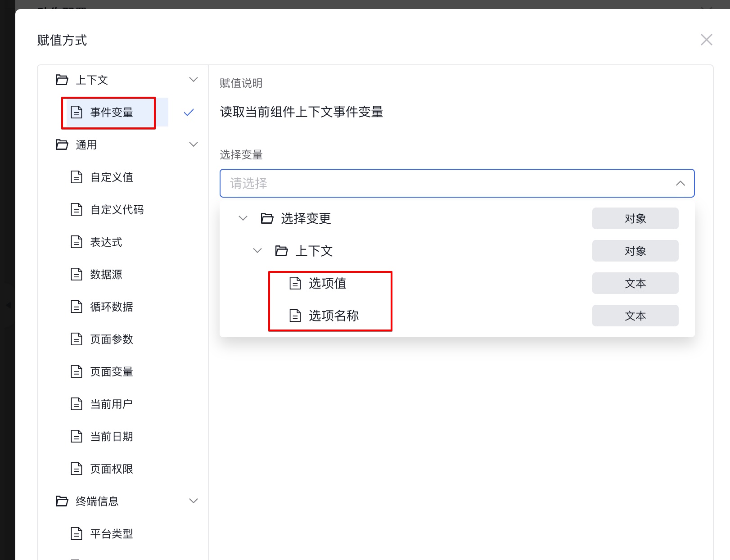Click the 文本 tag on 选项名称 row
This screenshot has height=560, width=730.
(635, 316)
